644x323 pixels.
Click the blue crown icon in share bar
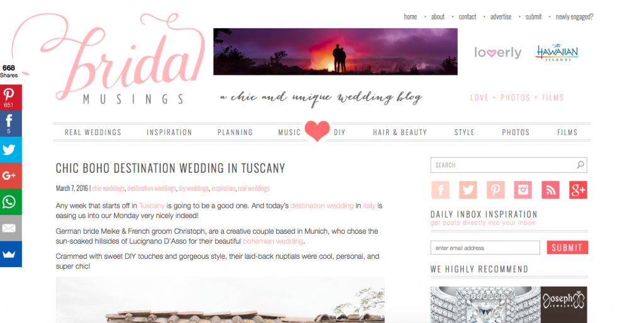point(11,254)
